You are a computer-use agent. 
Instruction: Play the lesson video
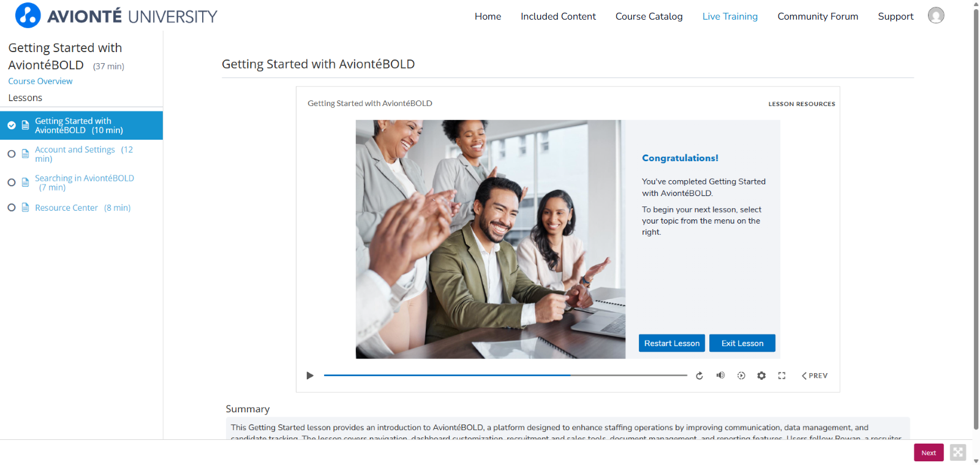coord(310,376)
